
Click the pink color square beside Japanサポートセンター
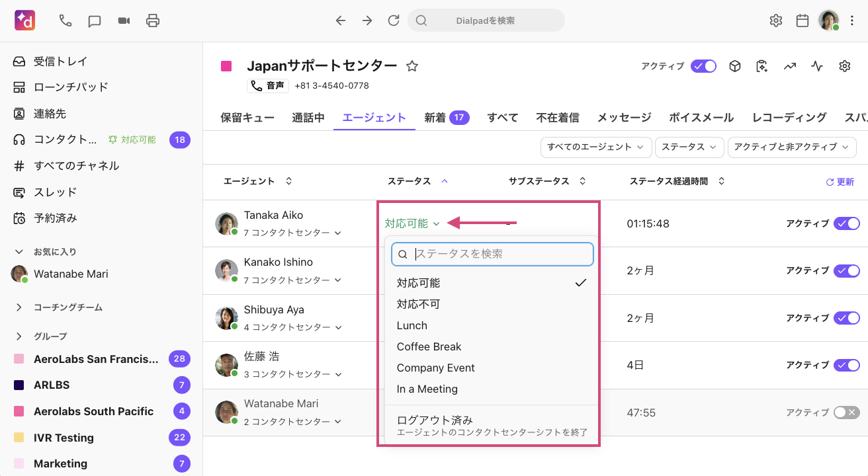point(226,66)
